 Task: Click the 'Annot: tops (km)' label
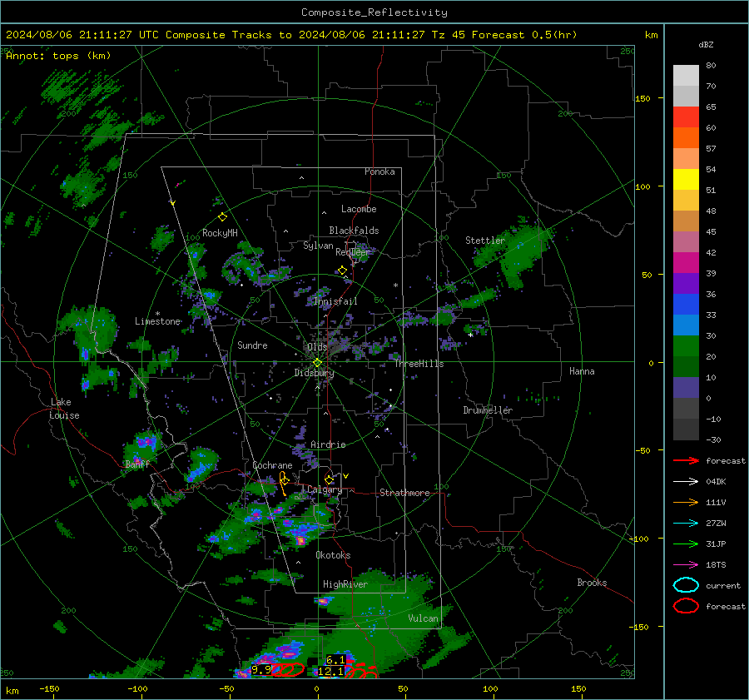[58, 56]
